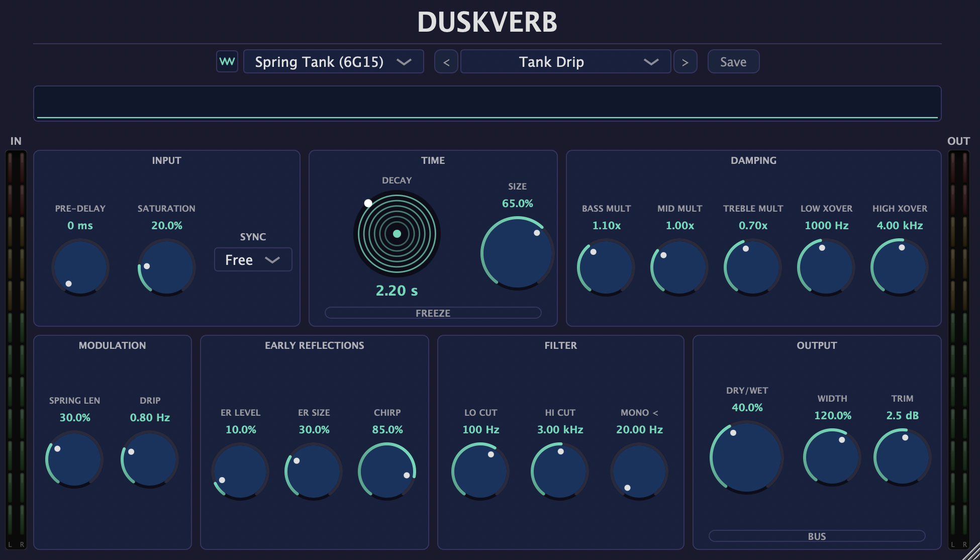The height and width of the screenshot is (560, 980).
Task: Click the ER Size knob
Action: 314,472
